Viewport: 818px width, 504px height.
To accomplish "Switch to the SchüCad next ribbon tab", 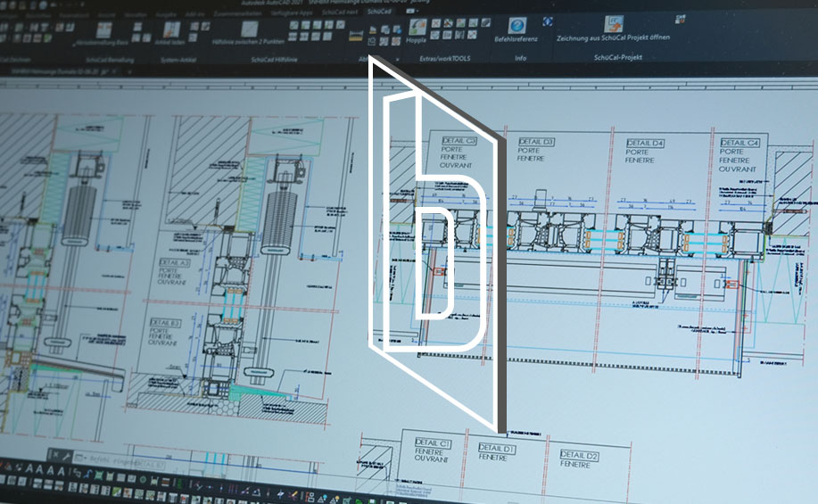I will (341, 12).
